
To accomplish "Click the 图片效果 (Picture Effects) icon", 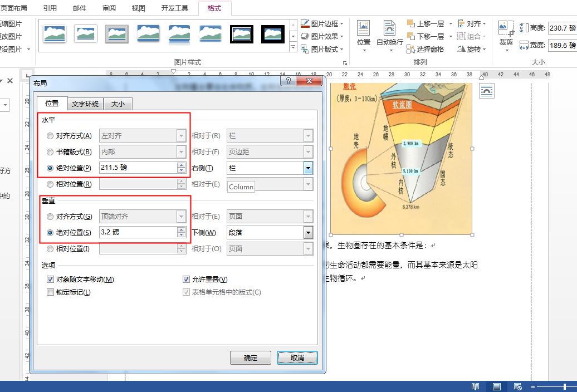I will [x=305, y=35].
